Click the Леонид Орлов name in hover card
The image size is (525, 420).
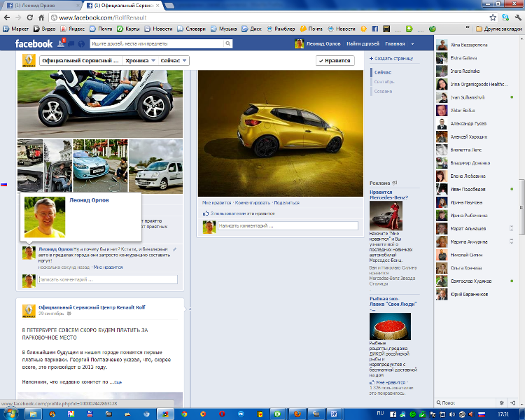[x=89, y=200]
